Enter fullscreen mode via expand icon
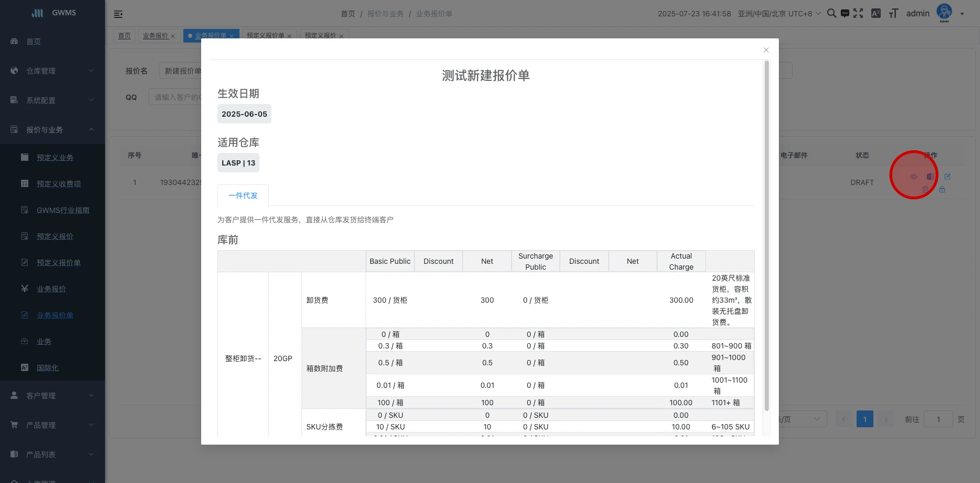The width and height of the screenshot is (980, 483). pos(858,14)
